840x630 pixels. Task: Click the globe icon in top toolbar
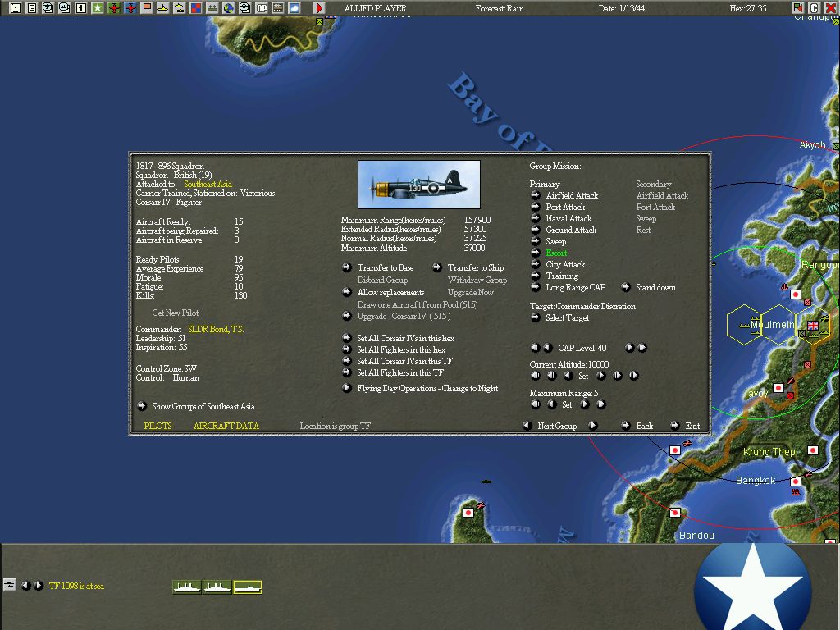coord(229,7)
